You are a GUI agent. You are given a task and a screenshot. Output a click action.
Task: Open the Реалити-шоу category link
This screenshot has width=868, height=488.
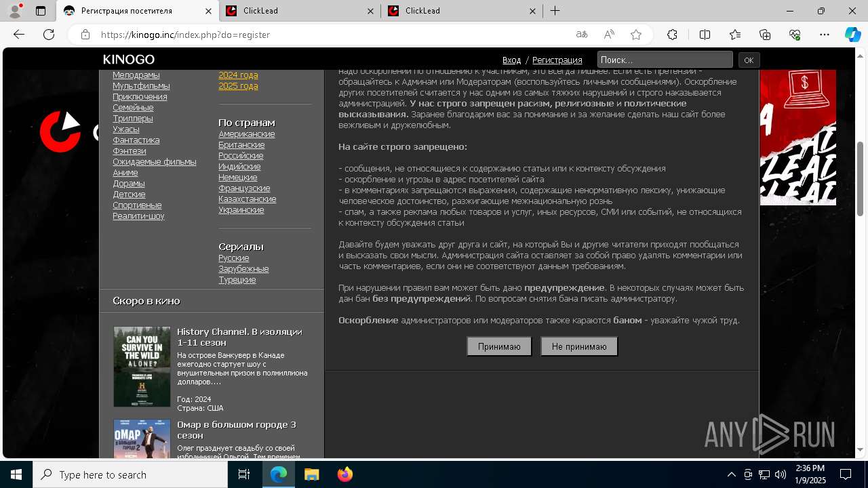pos(138,216)
